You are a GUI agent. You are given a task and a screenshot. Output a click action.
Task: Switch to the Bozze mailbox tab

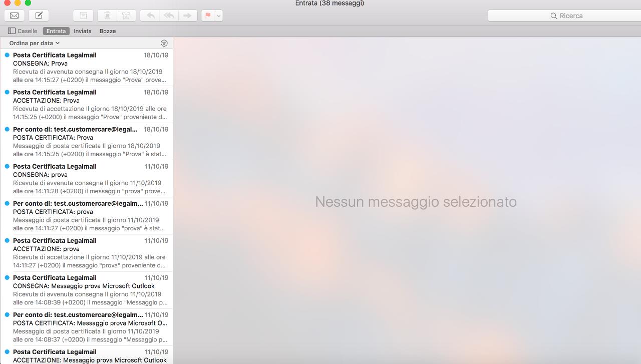click(x=108, y=31)
